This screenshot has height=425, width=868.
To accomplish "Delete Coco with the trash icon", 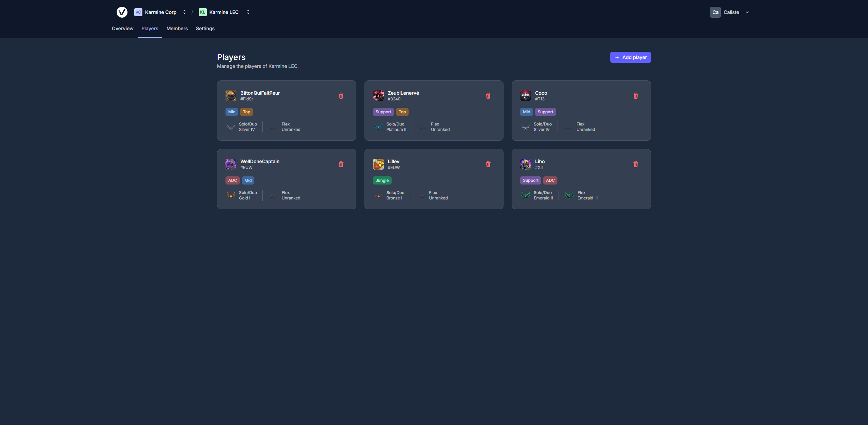I will pyautogui.click(x=635, y=96).
